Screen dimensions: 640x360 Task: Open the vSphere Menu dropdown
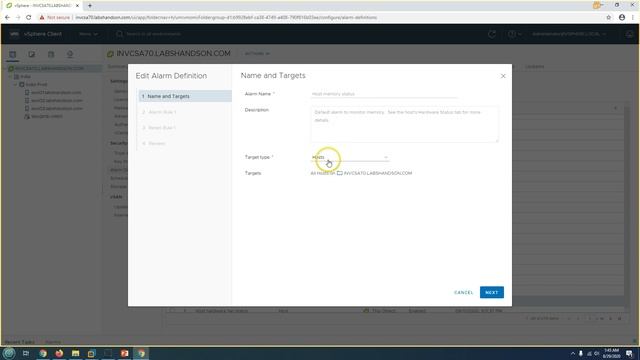click(x=89, y=34)
